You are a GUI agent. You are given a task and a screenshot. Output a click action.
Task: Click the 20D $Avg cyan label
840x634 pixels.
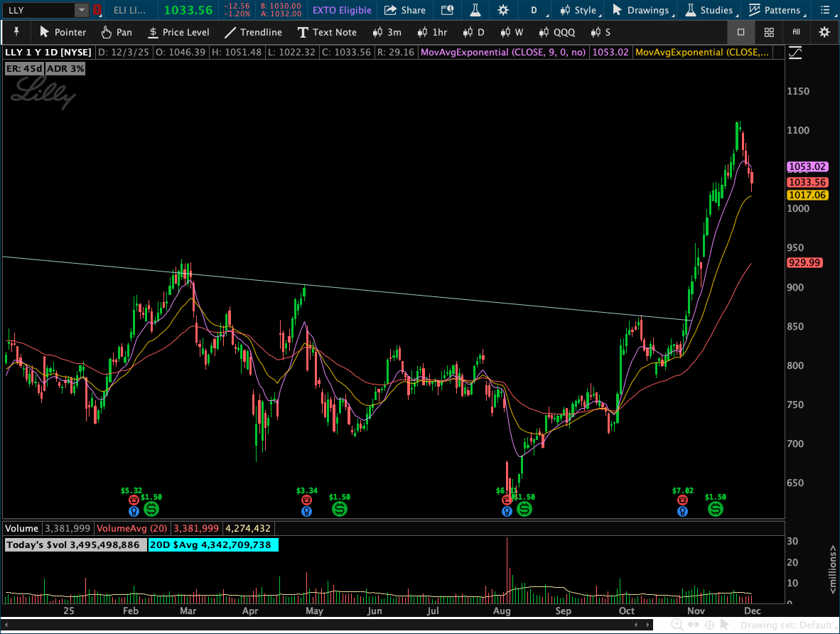point(212,545)
